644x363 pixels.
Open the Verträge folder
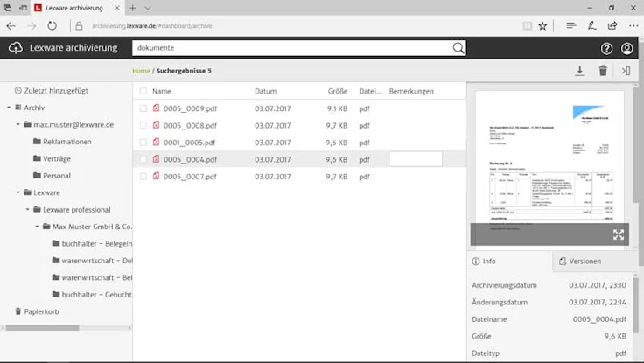52,158
